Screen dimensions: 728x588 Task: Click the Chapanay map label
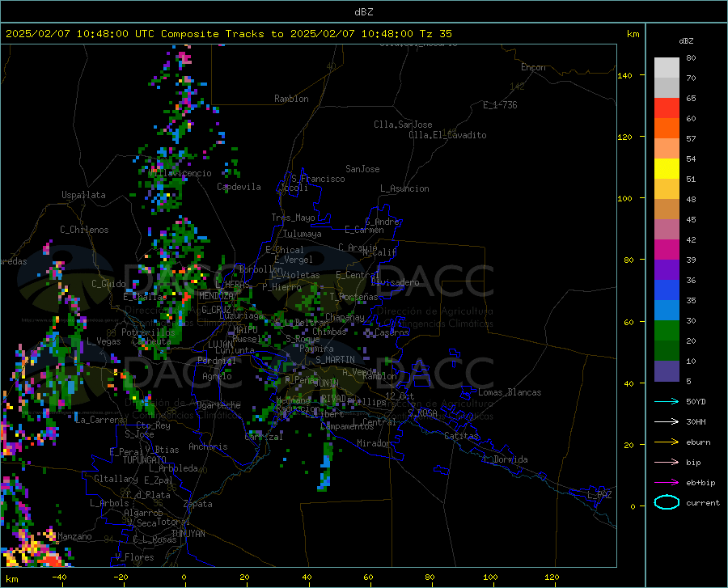345,317
